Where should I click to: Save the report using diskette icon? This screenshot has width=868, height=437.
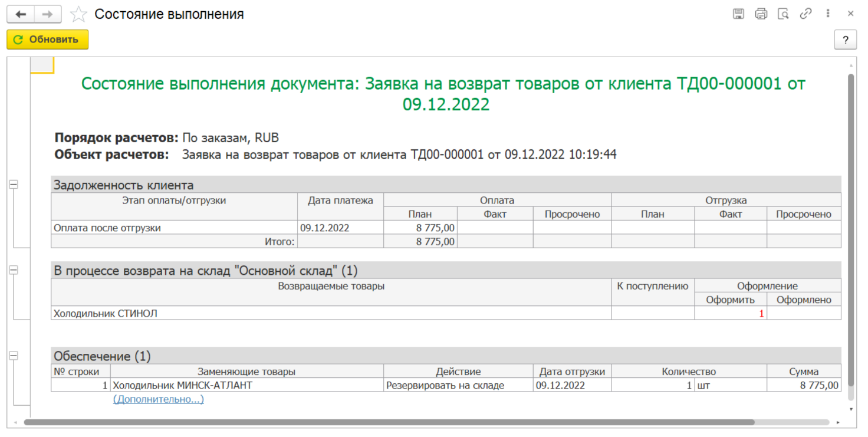coord(738,14)
